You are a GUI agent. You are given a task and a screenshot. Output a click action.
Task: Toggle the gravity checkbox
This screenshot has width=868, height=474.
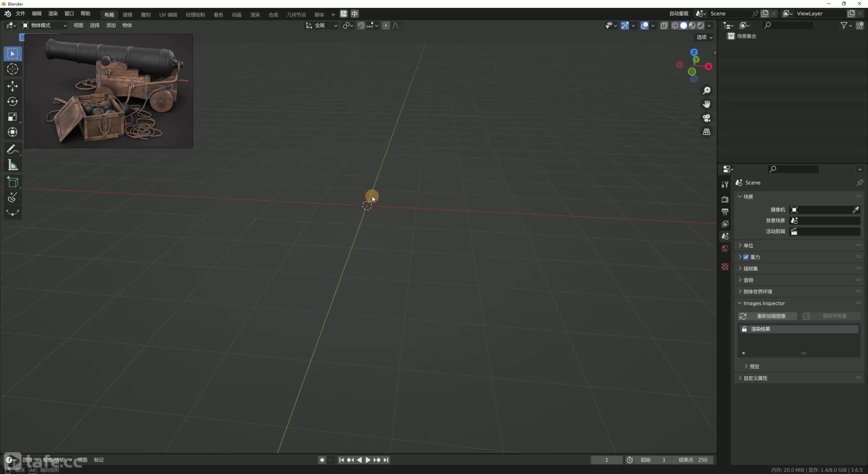point(746,257)
